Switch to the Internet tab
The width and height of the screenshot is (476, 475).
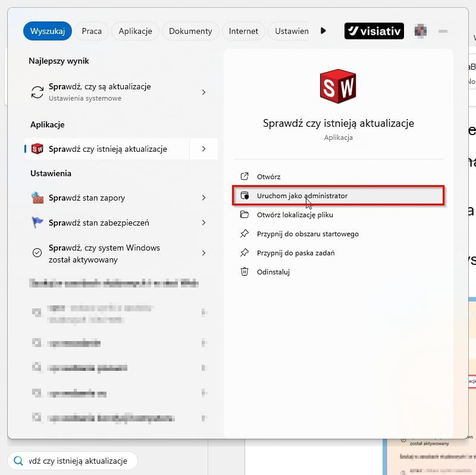click(243, 31)
